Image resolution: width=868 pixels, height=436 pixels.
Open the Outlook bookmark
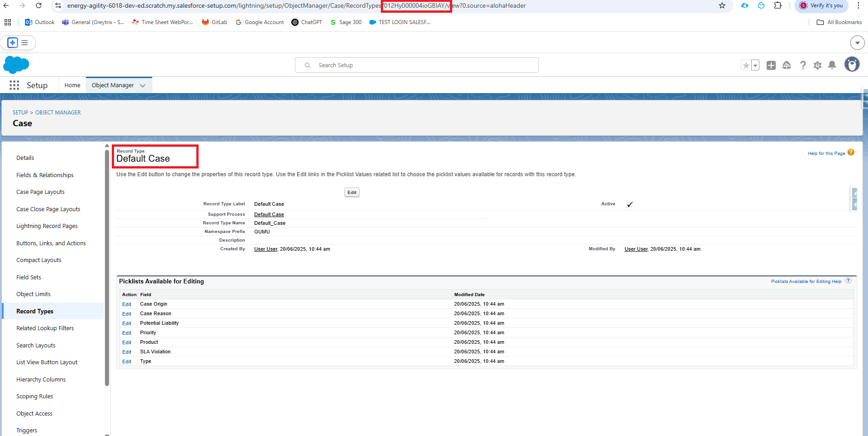pos(40,22)
